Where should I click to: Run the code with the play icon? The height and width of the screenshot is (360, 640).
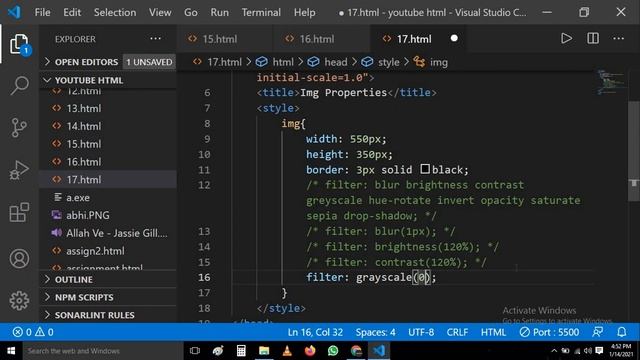click(566, 39)
